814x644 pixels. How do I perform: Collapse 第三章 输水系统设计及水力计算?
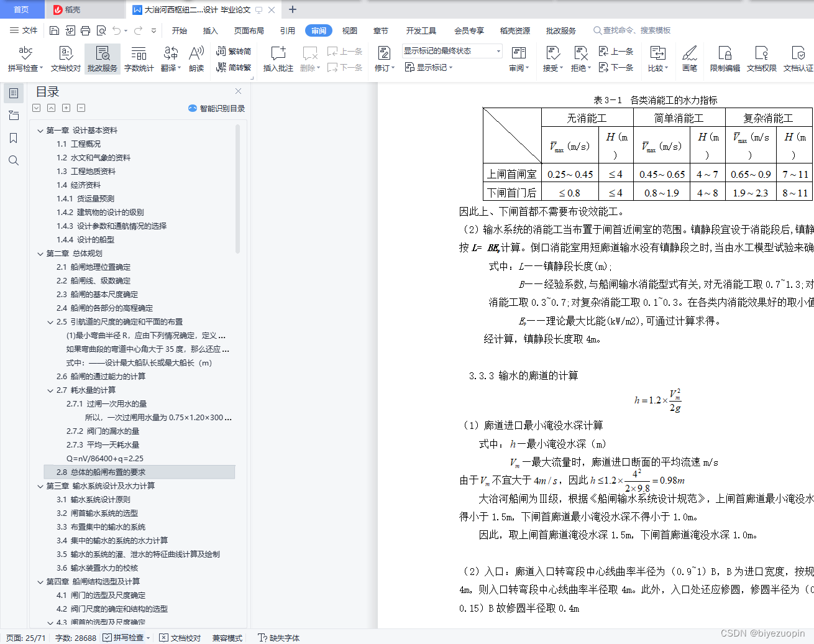click(x=40, y=486)
